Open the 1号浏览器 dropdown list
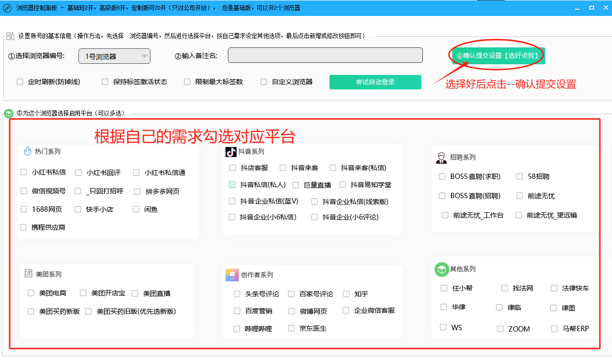The image size is (612, 364). (x=115, y=56)
